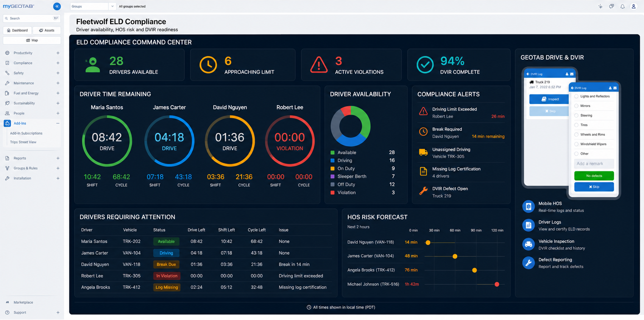Screen dimensions: 644x320
Task: Click the Marketplace icon in the sidebar
Action: [x=7, y=302]
